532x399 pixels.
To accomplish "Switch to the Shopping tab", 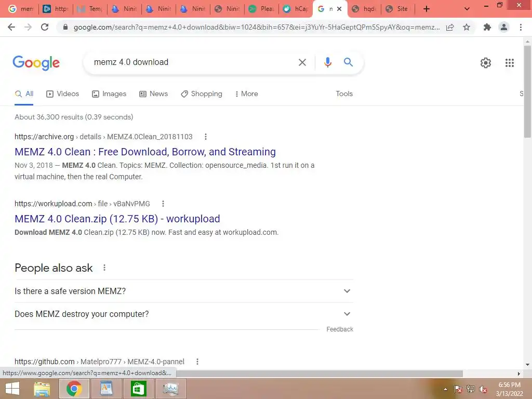I will 202,94.
